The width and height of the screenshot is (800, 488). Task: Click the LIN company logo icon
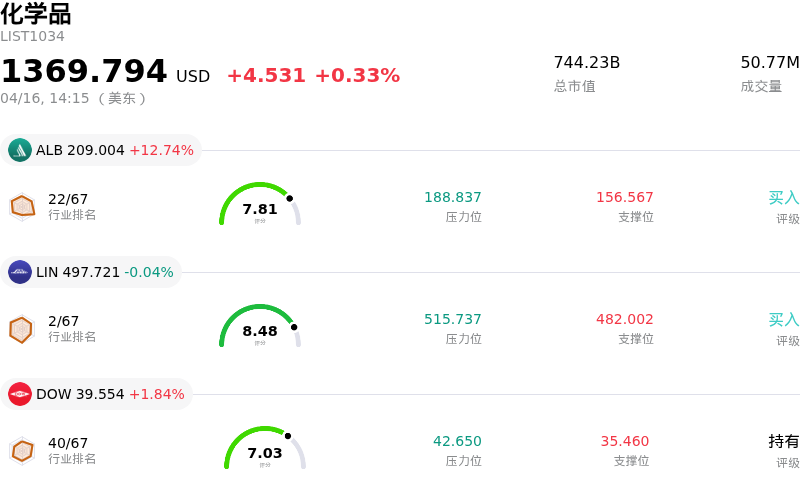[20, 272]
